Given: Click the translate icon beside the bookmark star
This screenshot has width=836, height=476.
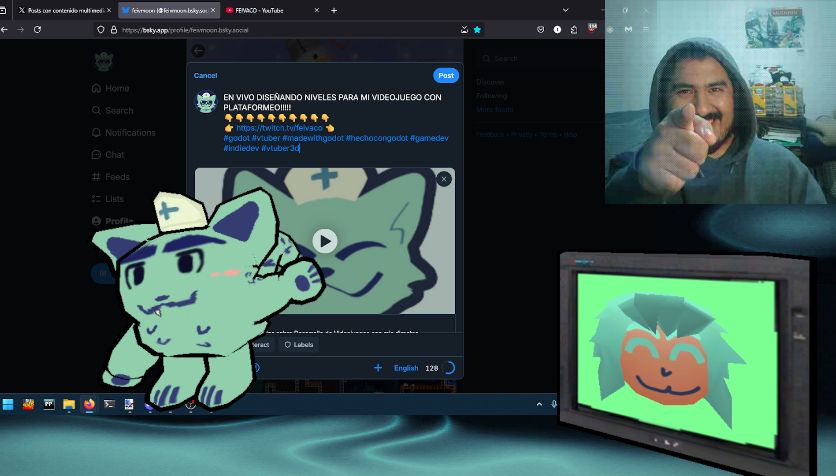Looking at the screenshot, I should pyautogui.click(x=464, y=30).
